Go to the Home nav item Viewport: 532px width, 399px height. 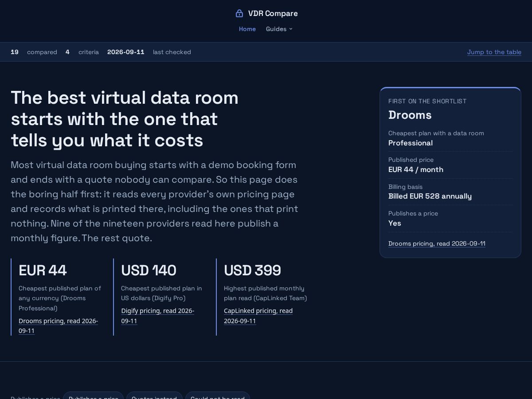(247, 29)
